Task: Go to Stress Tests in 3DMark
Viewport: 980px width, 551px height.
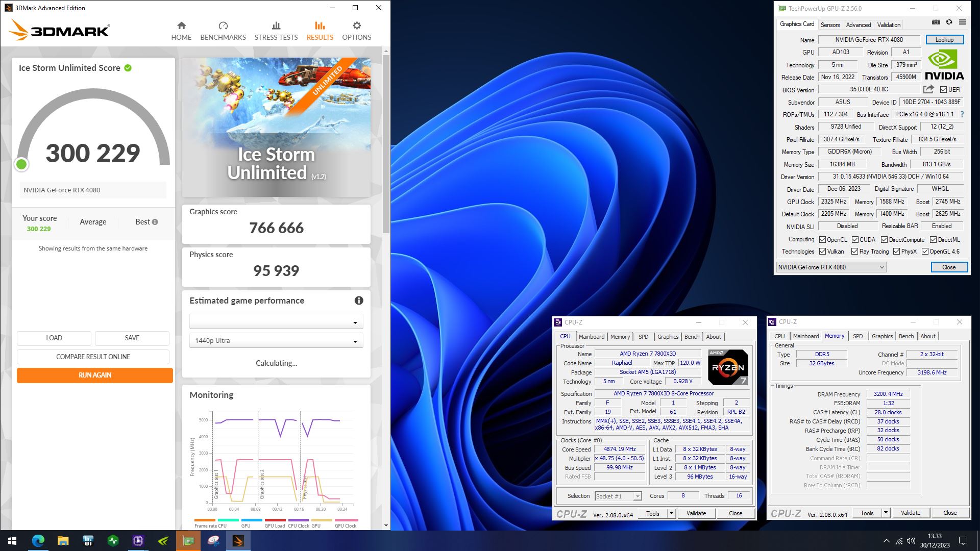Action: [276, 31]
